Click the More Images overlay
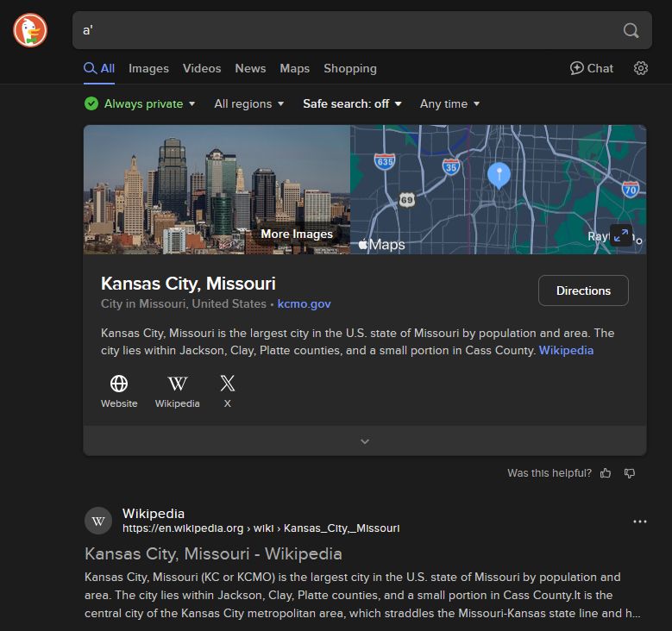 pos(297,234)
